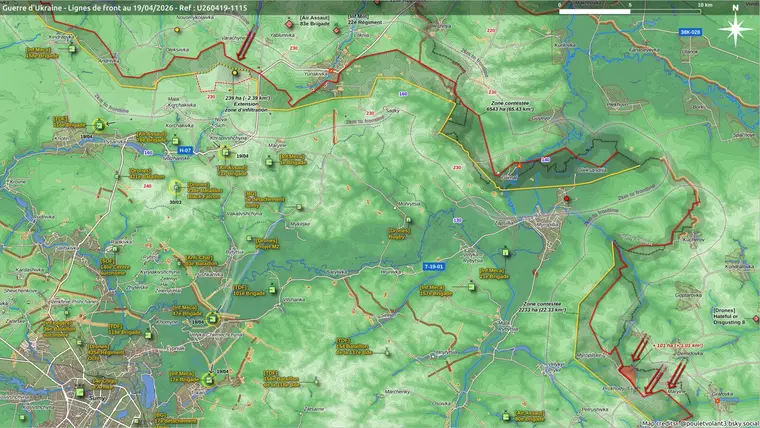The height and width of the screenshot is (428, 760).
Task: Select the 'Marchenky' village label
Action: click(397, 392)
